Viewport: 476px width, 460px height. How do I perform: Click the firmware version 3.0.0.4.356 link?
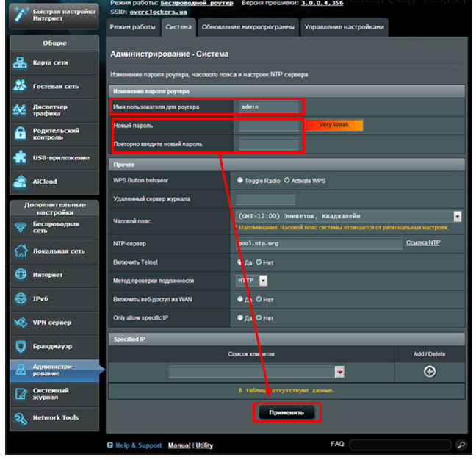pos(322,3)
